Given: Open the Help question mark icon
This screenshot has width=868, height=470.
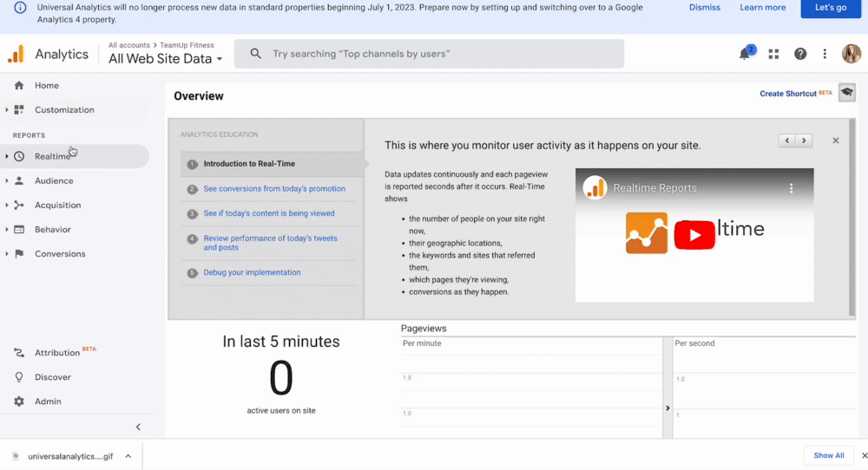Looking at the screenshot, I should [x=800, y=54].
